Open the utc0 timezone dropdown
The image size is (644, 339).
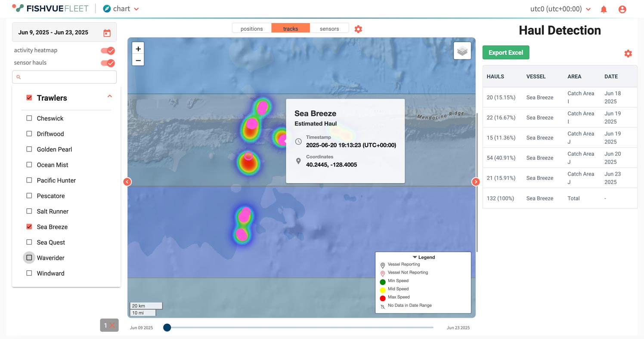click(x=560, y=9)
